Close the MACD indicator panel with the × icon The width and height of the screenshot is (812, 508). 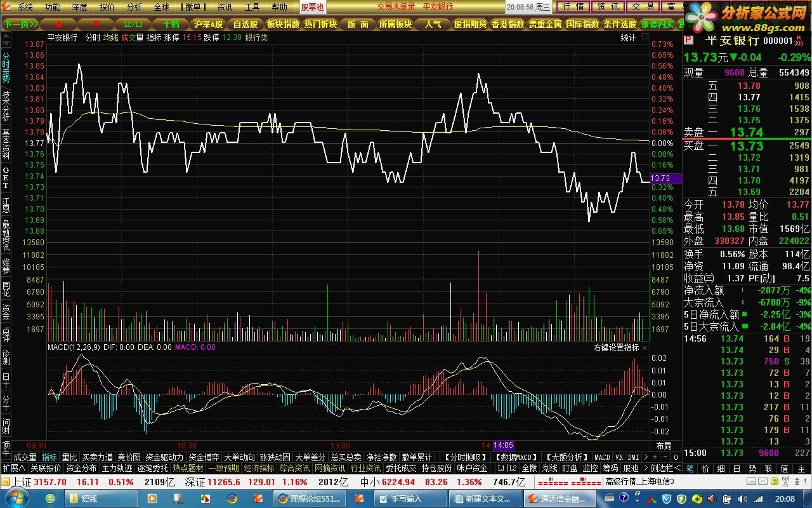click(645, 348)
